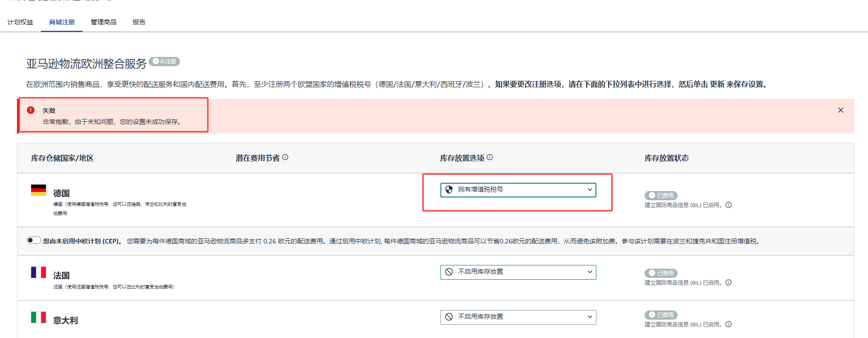Click the 法国 country name
This screenshot has height=338, width=868.
pyautogui.click(x=61, y=276)
